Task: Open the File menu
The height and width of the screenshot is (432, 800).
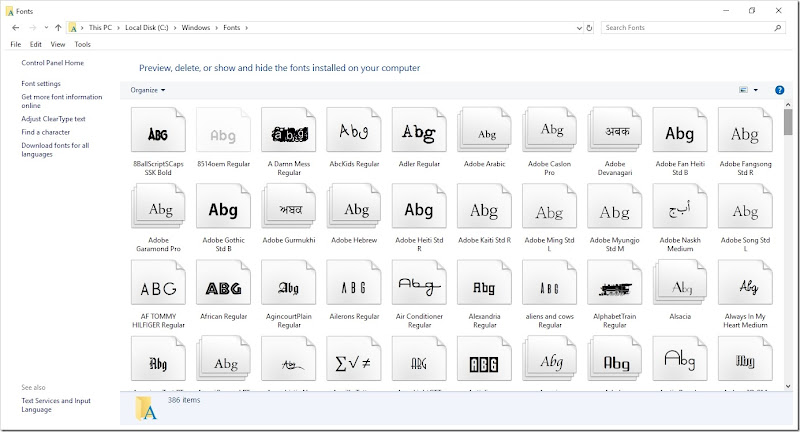Action: tap(16, 44)
